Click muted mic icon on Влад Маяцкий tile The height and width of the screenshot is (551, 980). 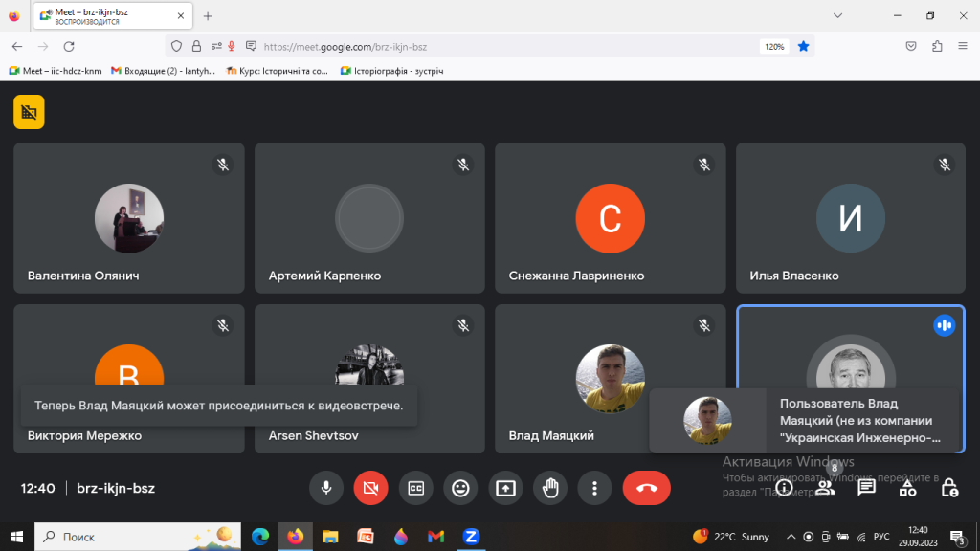[703, 325]
